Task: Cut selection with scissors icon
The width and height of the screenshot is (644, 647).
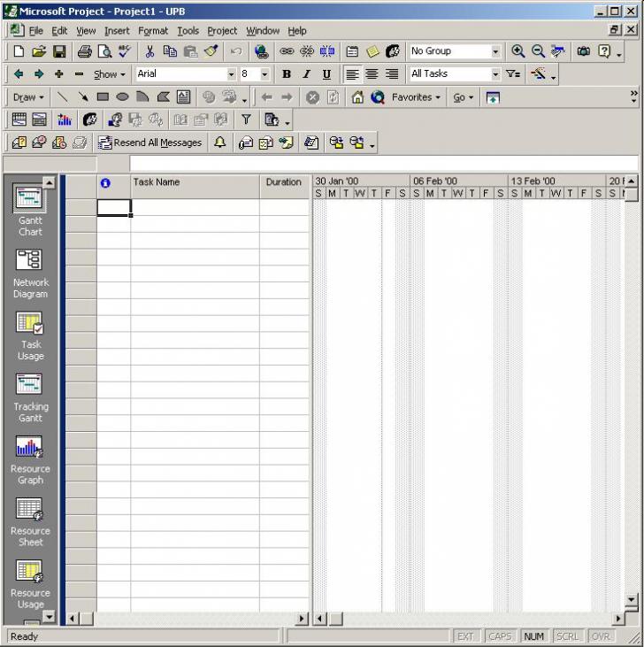Action: (x=149, y=51)
